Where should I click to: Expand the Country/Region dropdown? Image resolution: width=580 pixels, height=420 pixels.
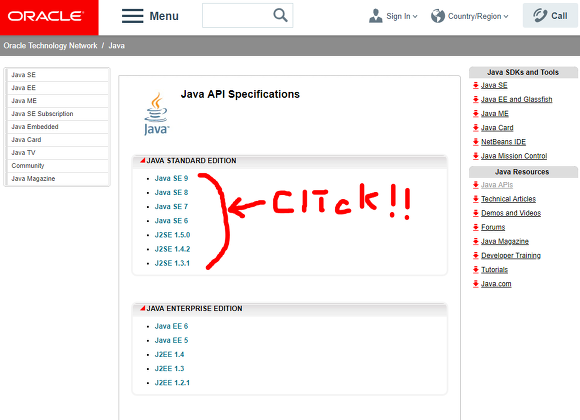pyautogui.click(x=506, y=16)
